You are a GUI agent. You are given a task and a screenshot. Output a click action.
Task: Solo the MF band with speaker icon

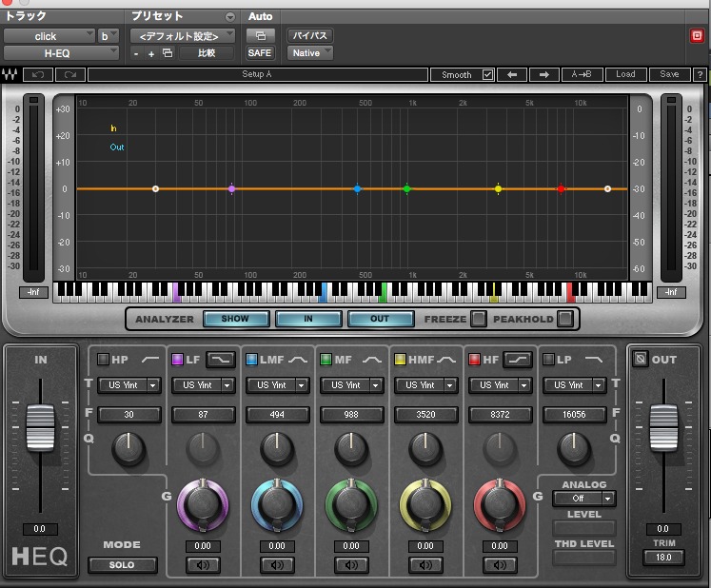[x=351, y=565]
